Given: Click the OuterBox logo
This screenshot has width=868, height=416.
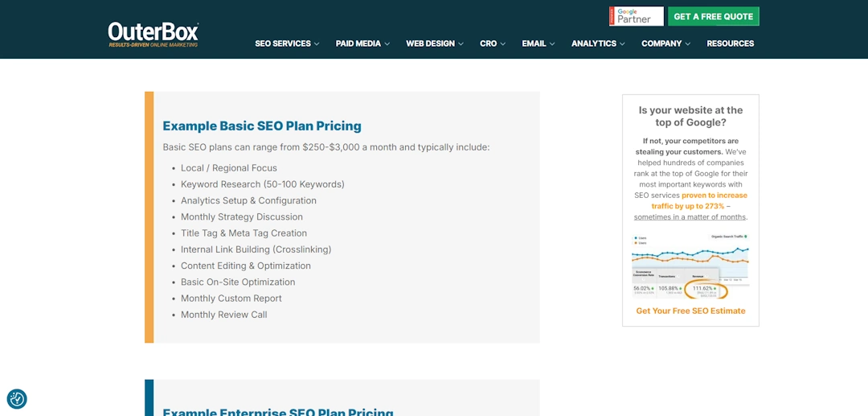Looking at the screenshot, I should pyautogui.click(x=154, y=35).
